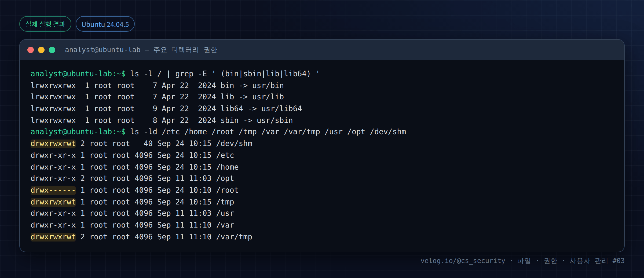This screenshot has height=278, width=644.
Task: Click the '/tmp' path ending the 10:15 row
Action: coord(225,202)
